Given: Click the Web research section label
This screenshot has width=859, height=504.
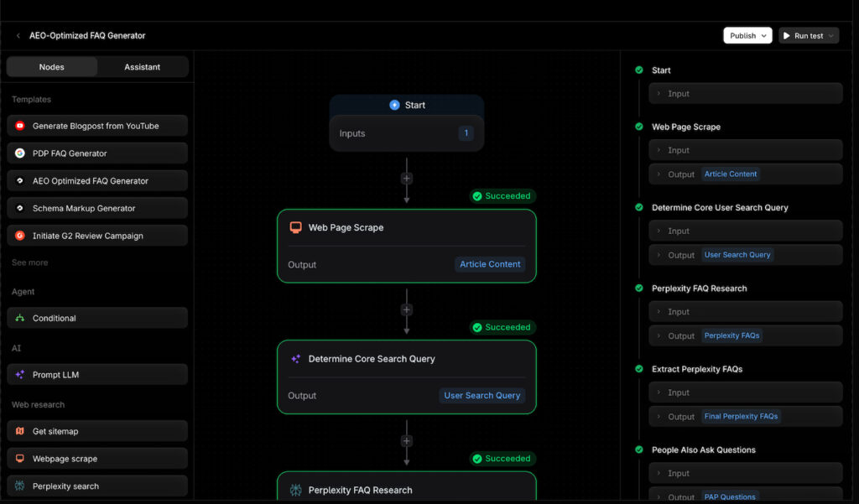Looking at the screenshot, I should 38,404.
